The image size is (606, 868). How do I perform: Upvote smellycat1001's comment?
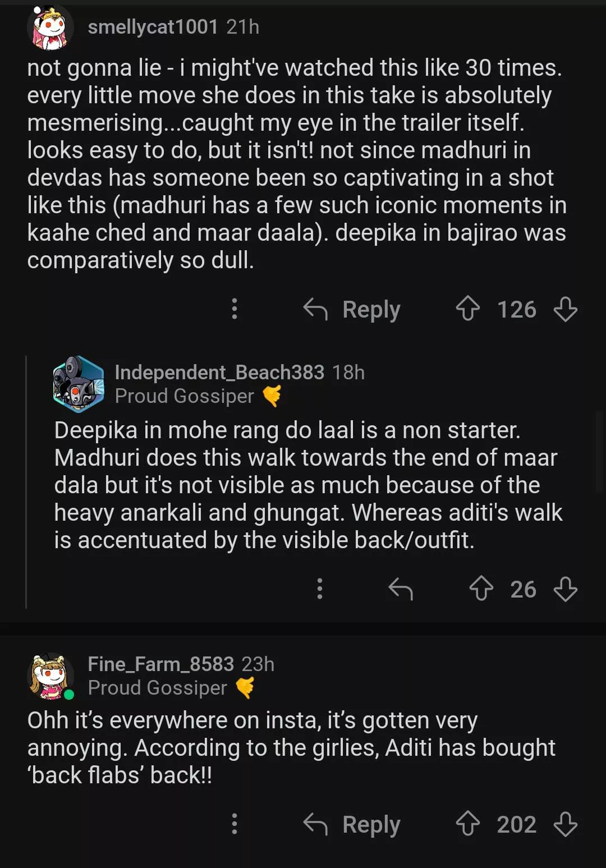tap(467, 309)
